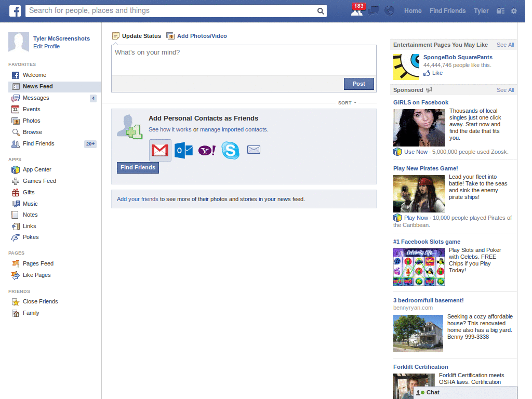Click See how it works link
The image size is (532, 399).
170,129
